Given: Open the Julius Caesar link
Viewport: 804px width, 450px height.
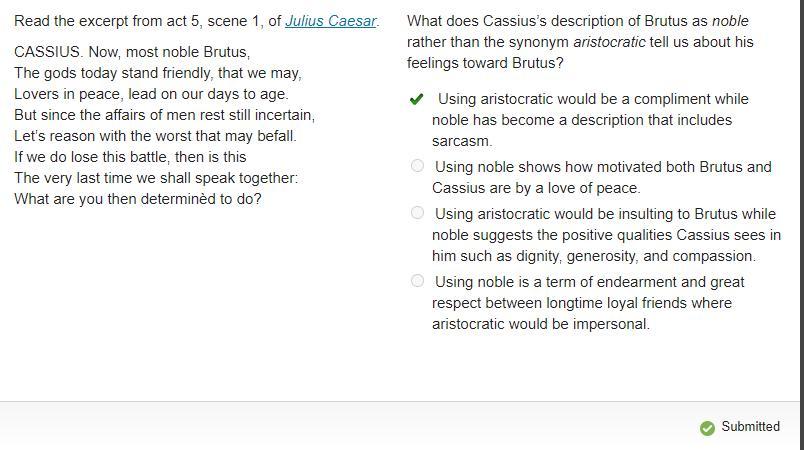Looking at the screenshot, I should point(330,21).
